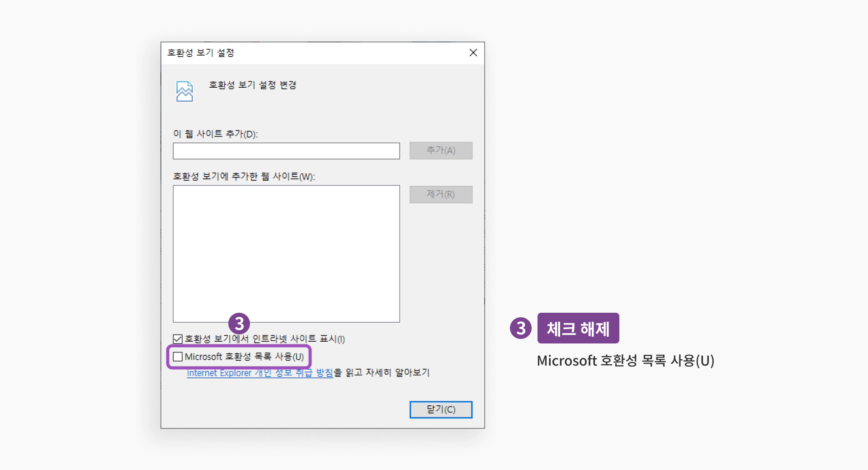Click the purple highlight box around the checkbox

pyautogui.click(x=240, y=357)
